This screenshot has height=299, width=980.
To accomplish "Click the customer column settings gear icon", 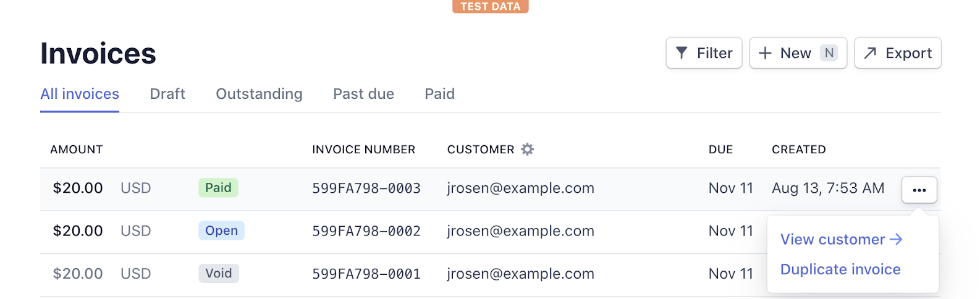I will [x=527, y=149].
